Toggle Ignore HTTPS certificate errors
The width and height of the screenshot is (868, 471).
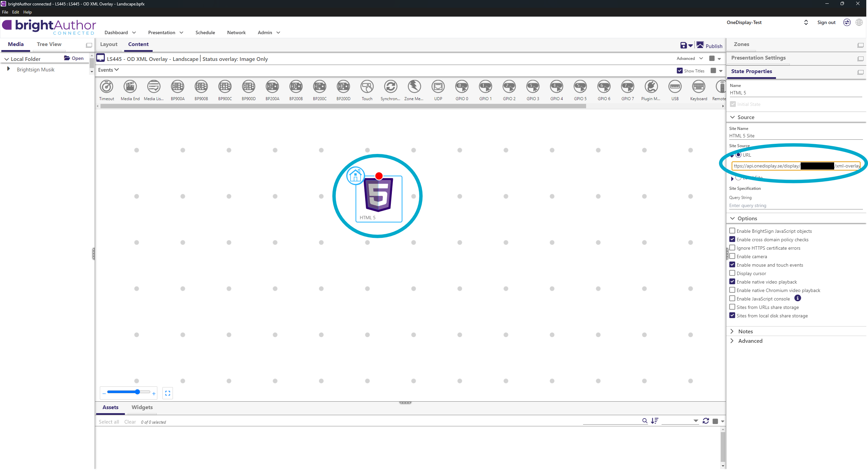click(x=732, y=248)
